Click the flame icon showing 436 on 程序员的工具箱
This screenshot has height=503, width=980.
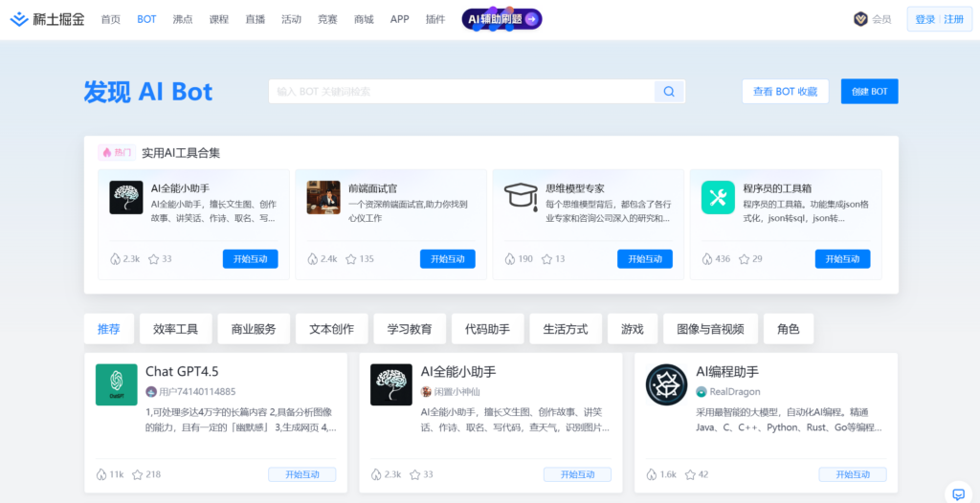point(707,259)
